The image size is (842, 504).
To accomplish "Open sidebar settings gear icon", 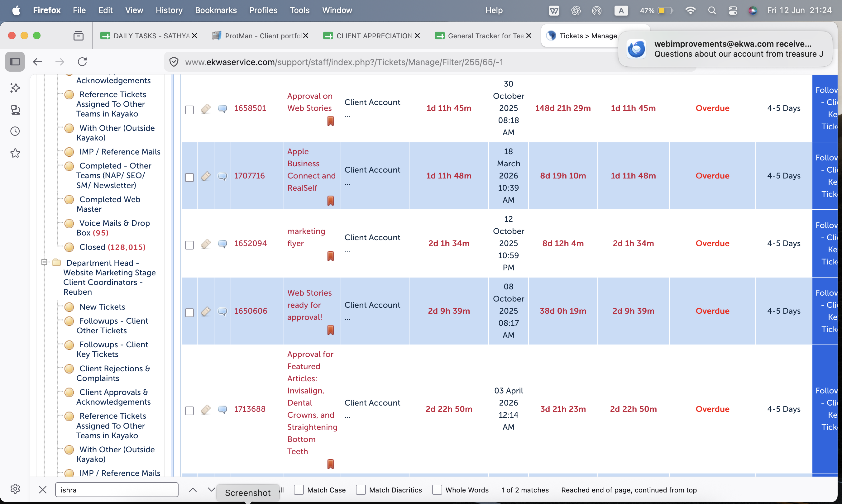I will [15, 489].
